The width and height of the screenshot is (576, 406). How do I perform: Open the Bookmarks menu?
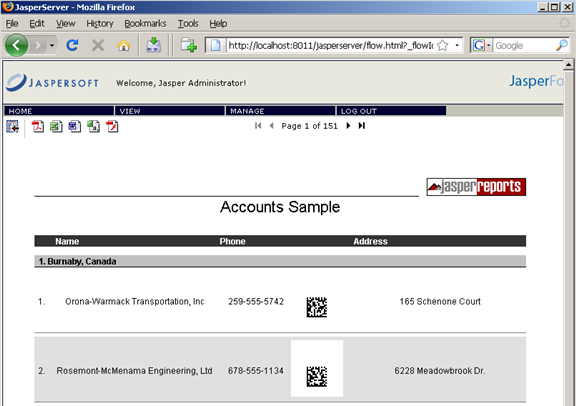(145, 24)
